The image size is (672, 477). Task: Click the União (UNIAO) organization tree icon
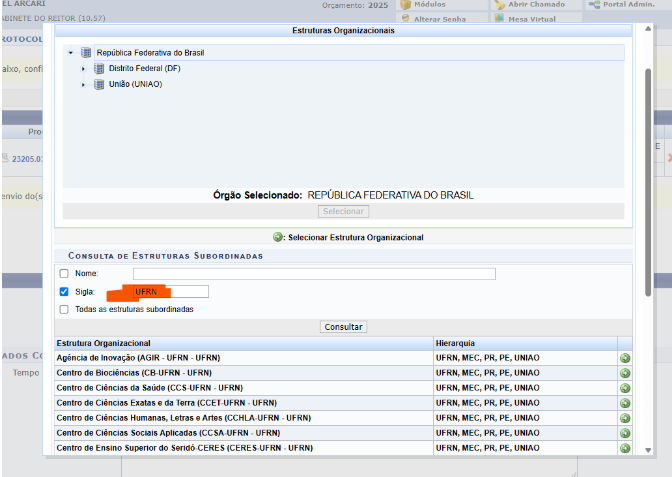click(99, 85)
